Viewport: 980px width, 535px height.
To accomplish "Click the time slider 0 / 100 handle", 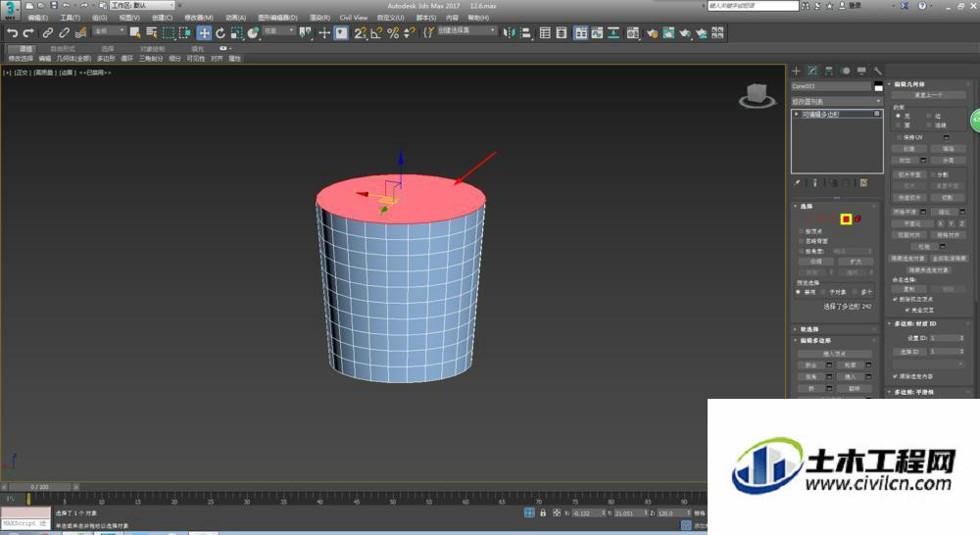I will (x=38, y=486).
